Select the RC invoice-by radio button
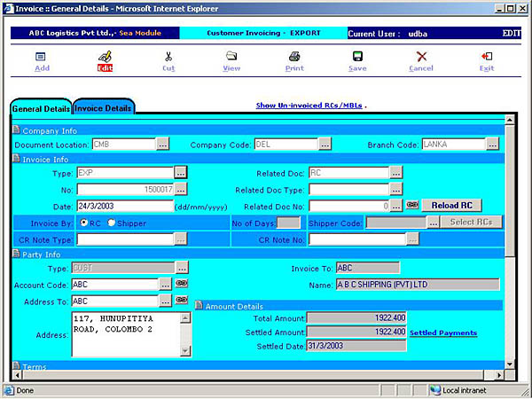Viewport: 532px width, 399px height. (83, 223)
